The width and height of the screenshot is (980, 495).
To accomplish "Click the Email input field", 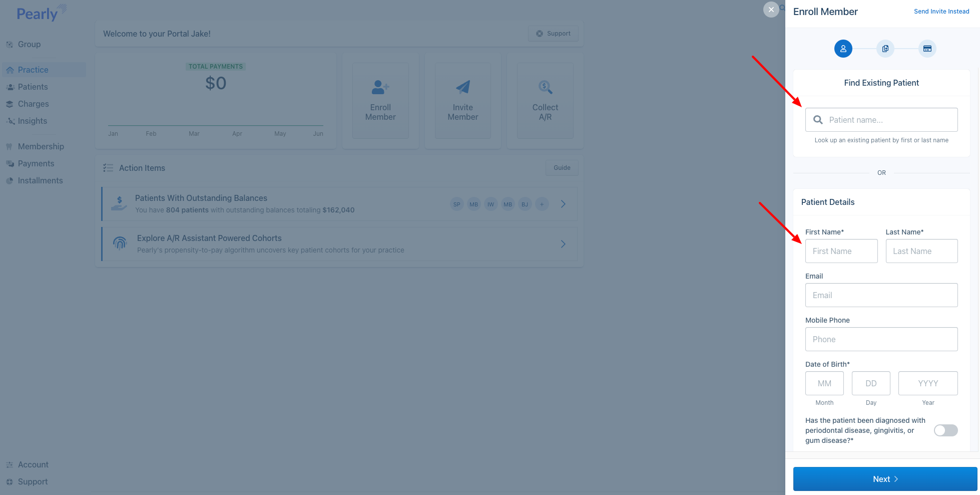I will point(881,295).
